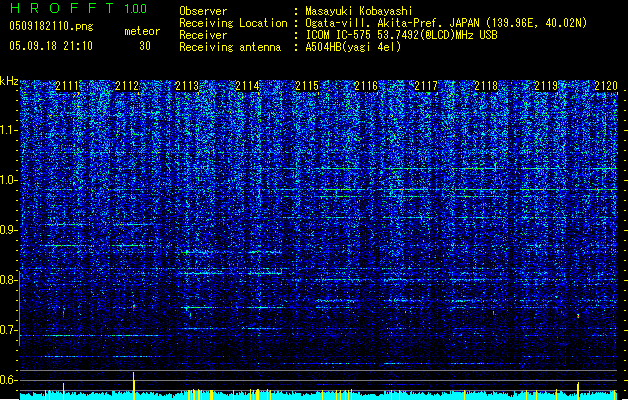Click the red meteor echo before 2120
The height and width of the screenshot is (400, 629).
(x=578, y=316)
